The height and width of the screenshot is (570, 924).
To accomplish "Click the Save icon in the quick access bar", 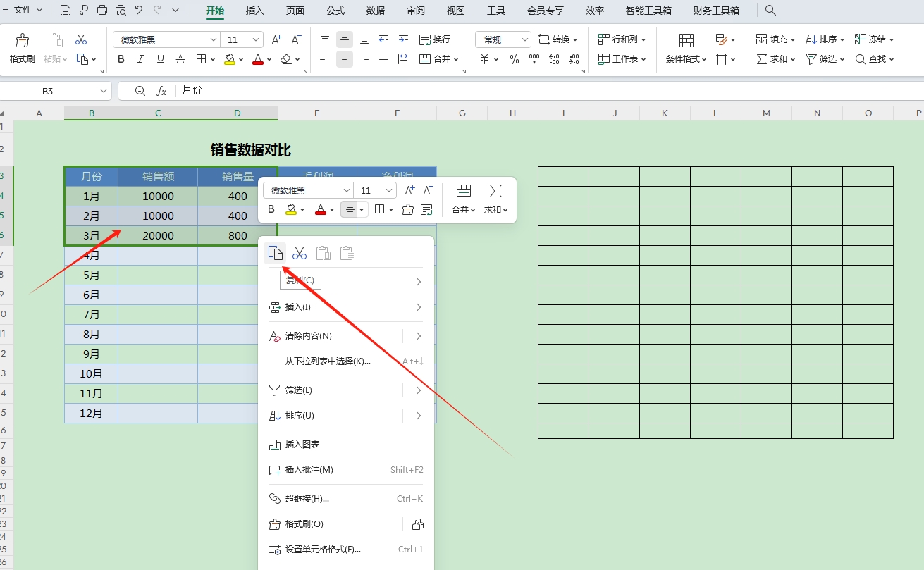I will click(x=66, y=10).
